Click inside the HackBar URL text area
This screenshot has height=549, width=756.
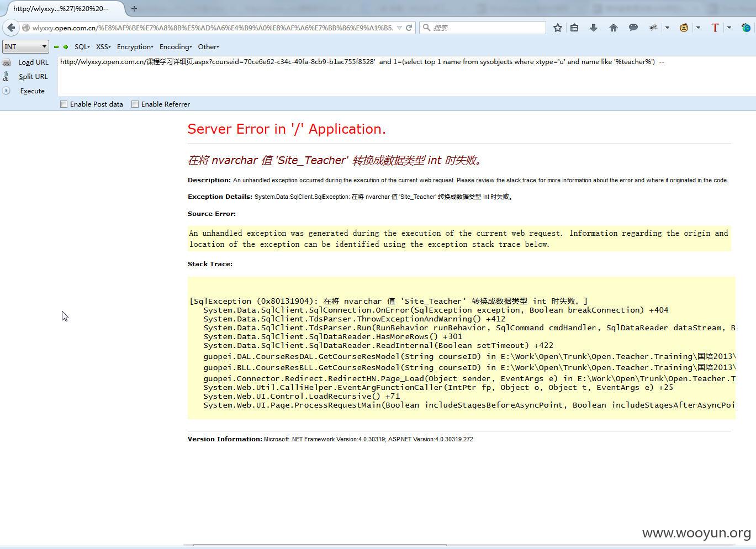pos(406,76)
